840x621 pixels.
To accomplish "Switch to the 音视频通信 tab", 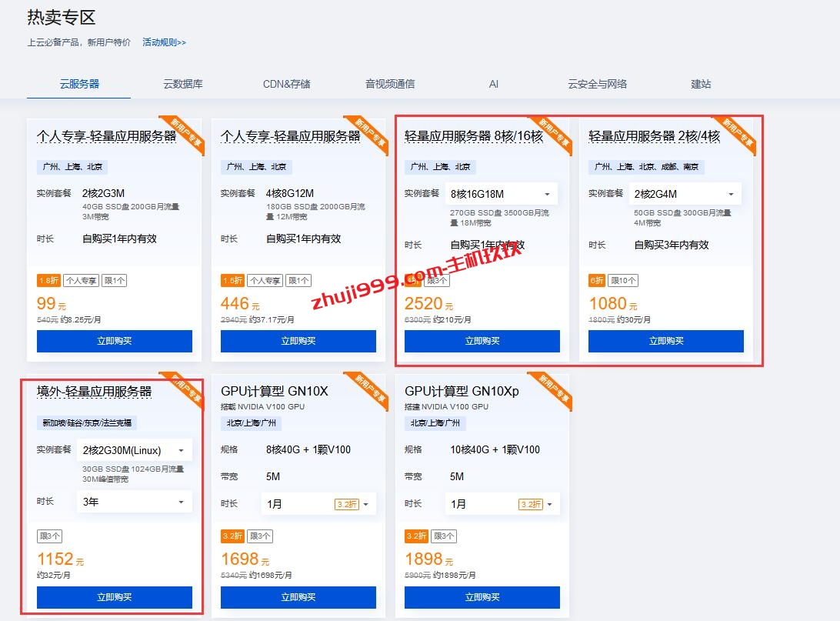I will pyautogui.click(x=390, y=84).
